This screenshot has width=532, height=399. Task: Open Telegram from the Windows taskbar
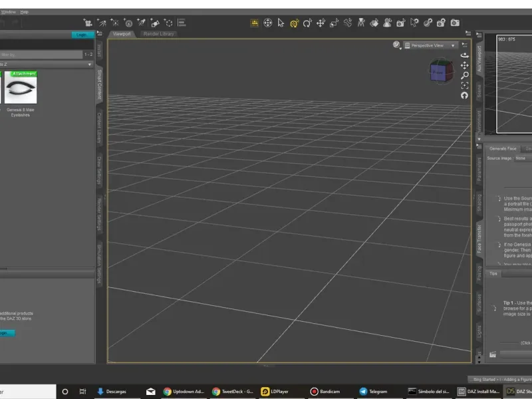374,392
